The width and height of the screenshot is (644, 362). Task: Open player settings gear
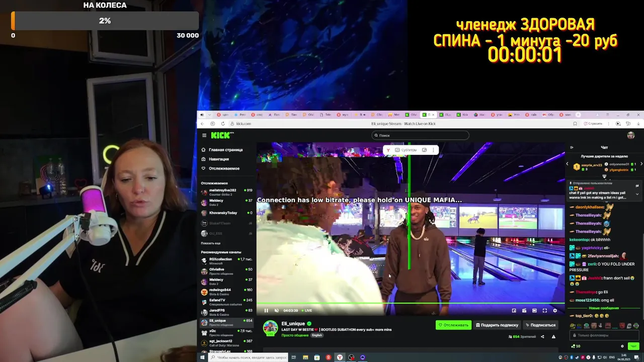[555, 311]
